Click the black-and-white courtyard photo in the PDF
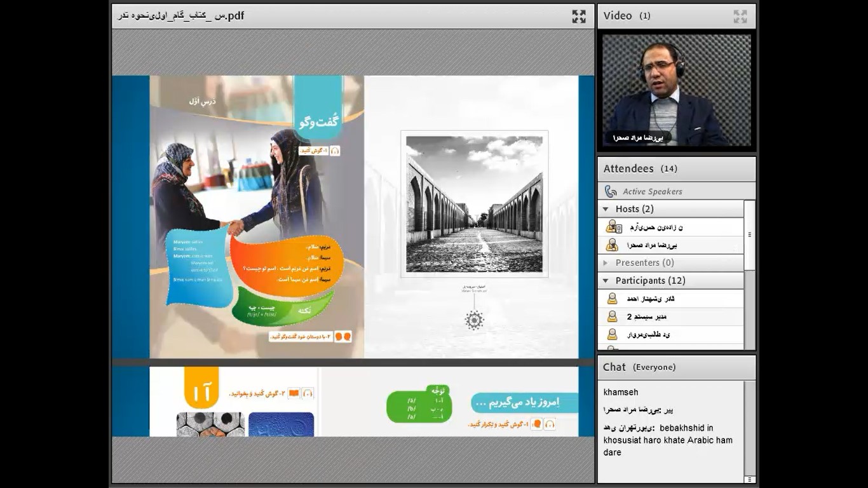Screen dimensions: 868x488 [474, 204]
